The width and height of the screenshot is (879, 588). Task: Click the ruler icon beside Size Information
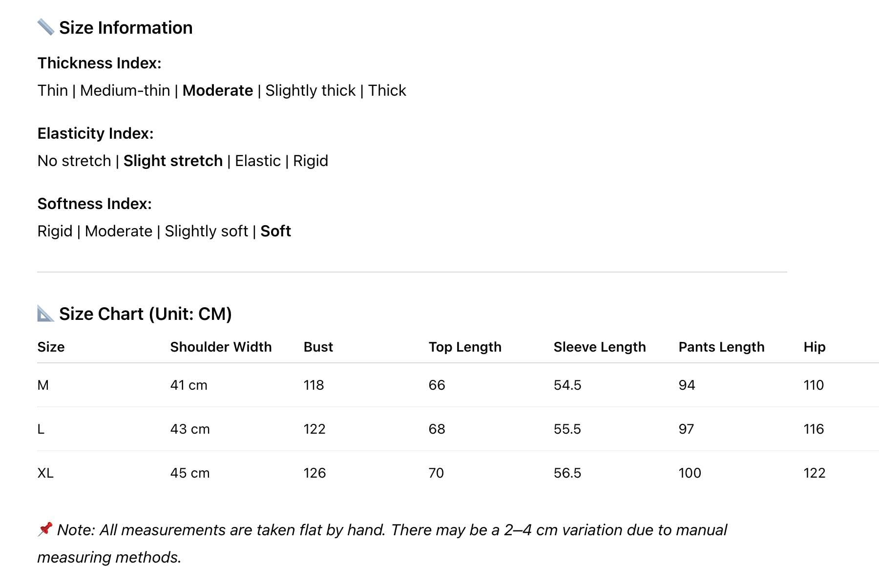(x=45, y=27)
